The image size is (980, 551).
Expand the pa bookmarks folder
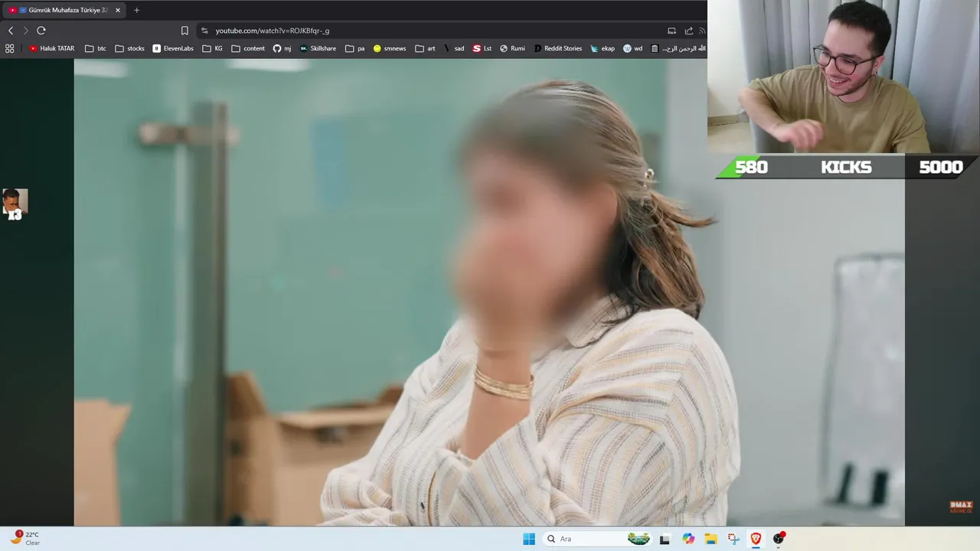(x=355, y=48)
